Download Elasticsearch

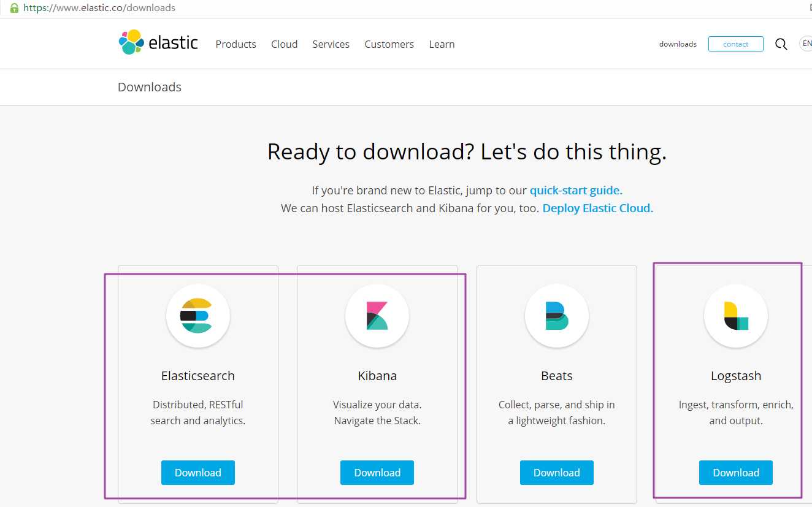point(197,473)
